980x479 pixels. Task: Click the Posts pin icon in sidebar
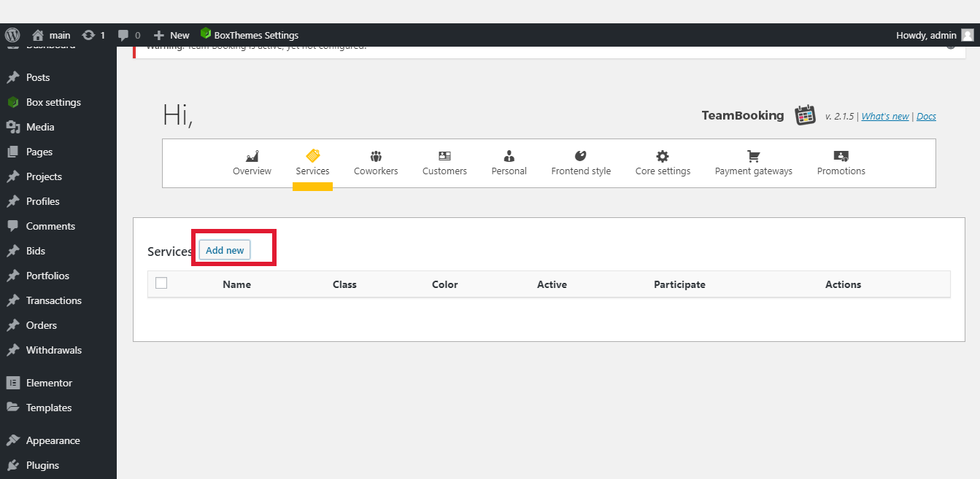click(13, 77)
